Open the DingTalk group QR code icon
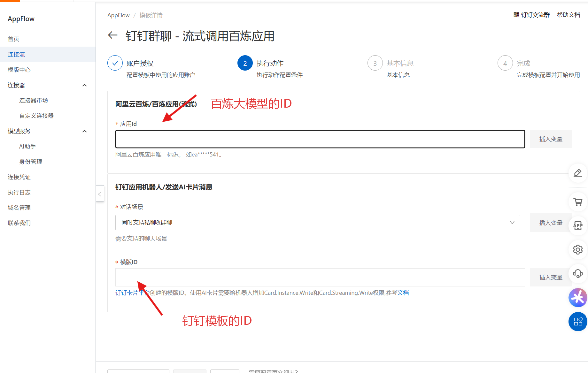The image size is (588, 373). [516, 15]
